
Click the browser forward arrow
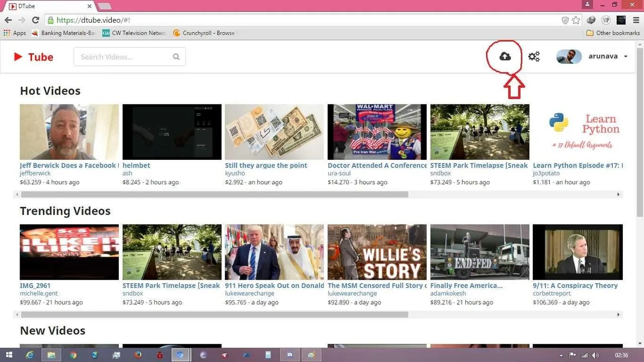coord(22,20)
